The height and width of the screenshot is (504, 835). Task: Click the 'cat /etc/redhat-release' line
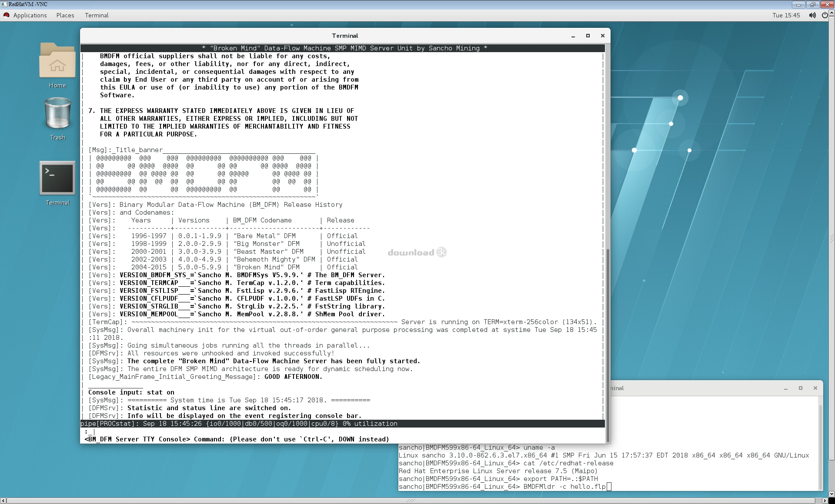tap(506, 463)
